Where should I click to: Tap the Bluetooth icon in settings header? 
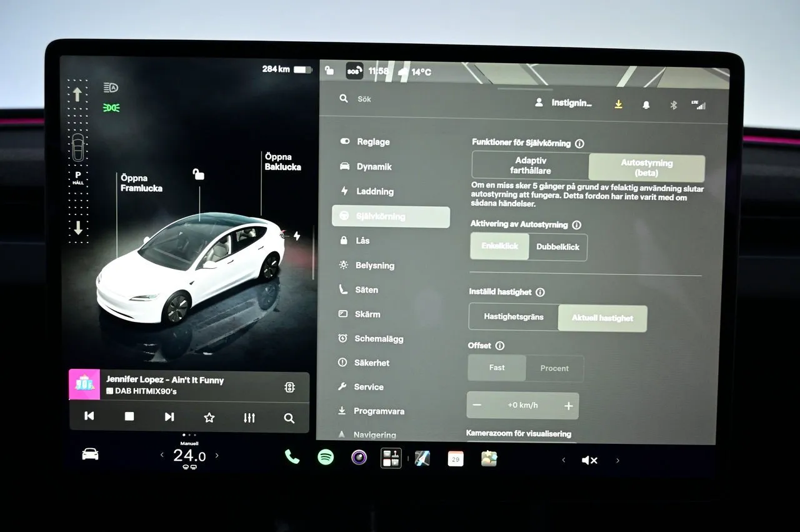click(674, 105)
